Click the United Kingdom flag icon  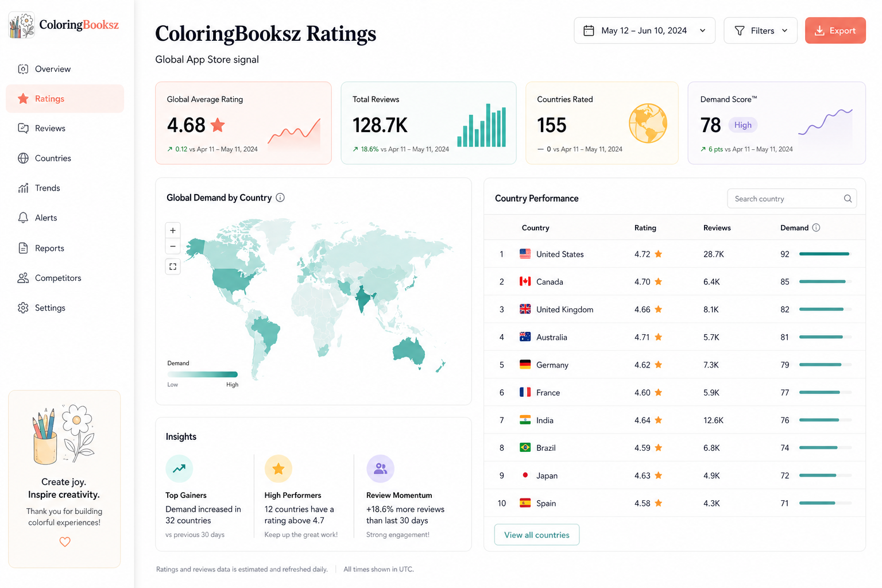525,309
